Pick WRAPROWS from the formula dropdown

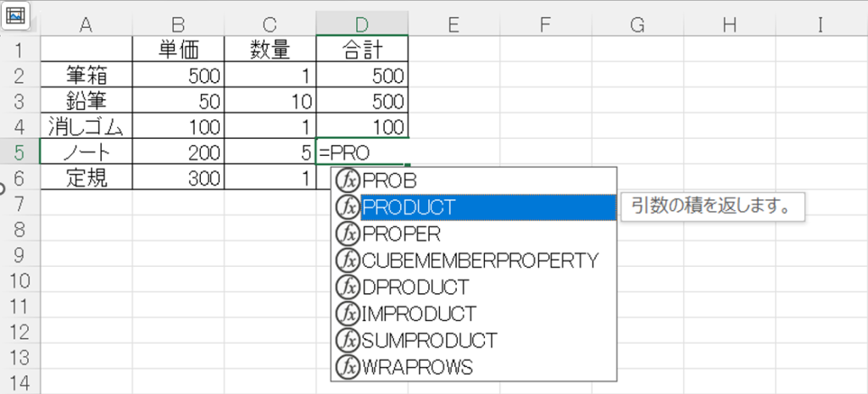tap(417, 367)
